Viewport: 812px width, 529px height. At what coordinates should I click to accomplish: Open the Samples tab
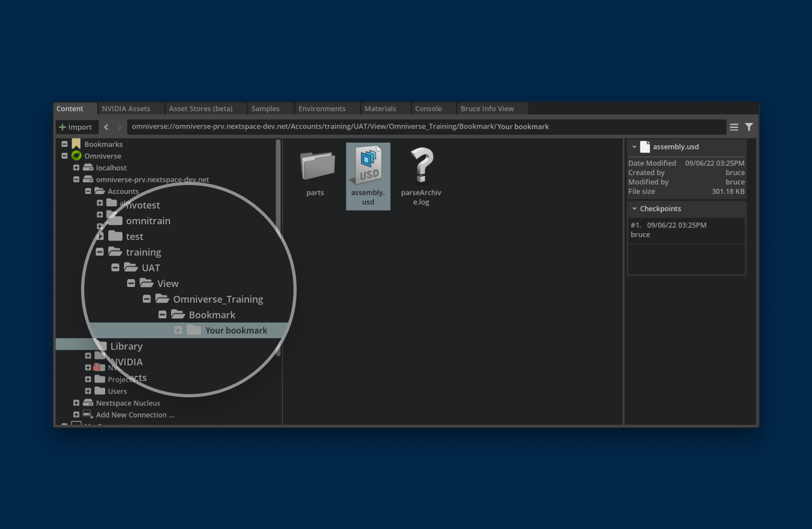click(x=270, y=109)
